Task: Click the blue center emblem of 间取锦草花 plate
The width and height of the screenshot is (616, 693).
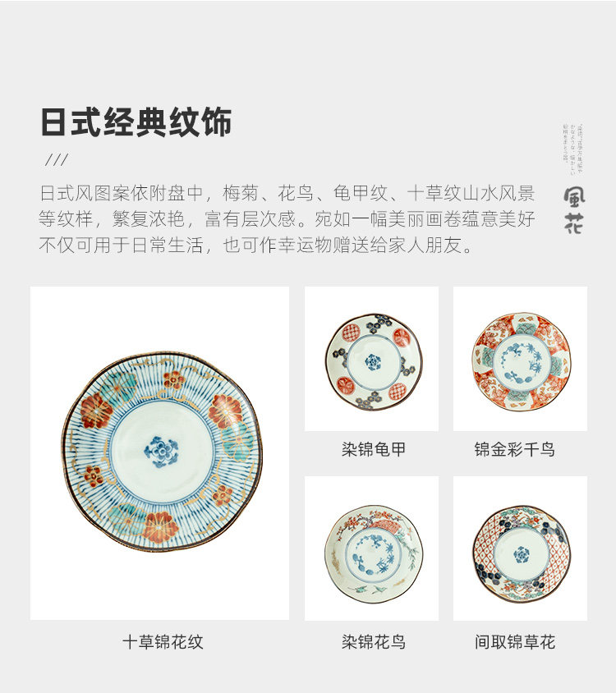Action: point(522,555)
